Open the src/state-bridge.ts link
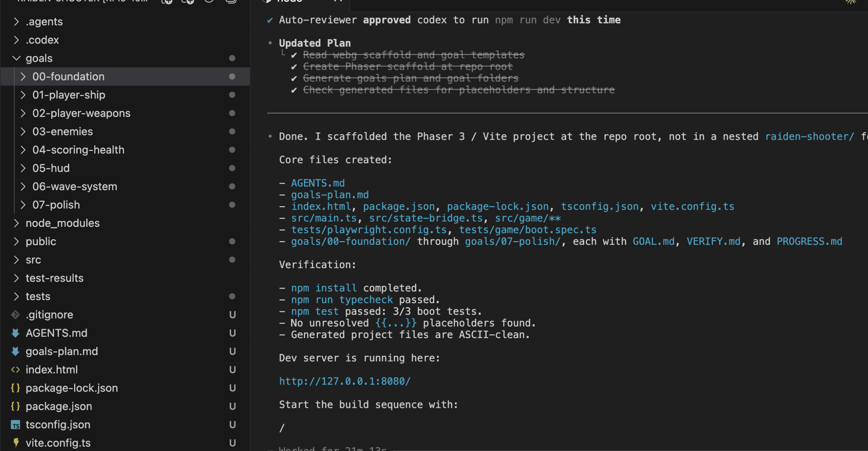 tap(426, 218)
